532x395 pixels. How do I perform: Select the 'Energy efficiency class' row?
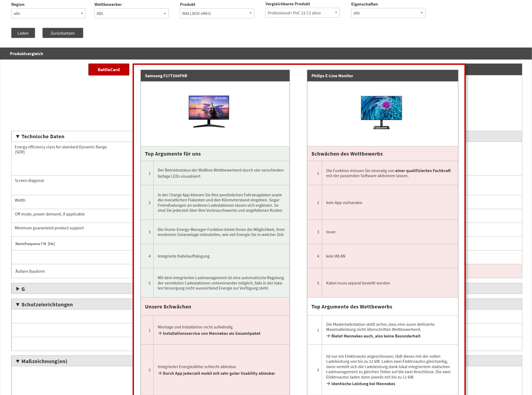tap(72, 158)
